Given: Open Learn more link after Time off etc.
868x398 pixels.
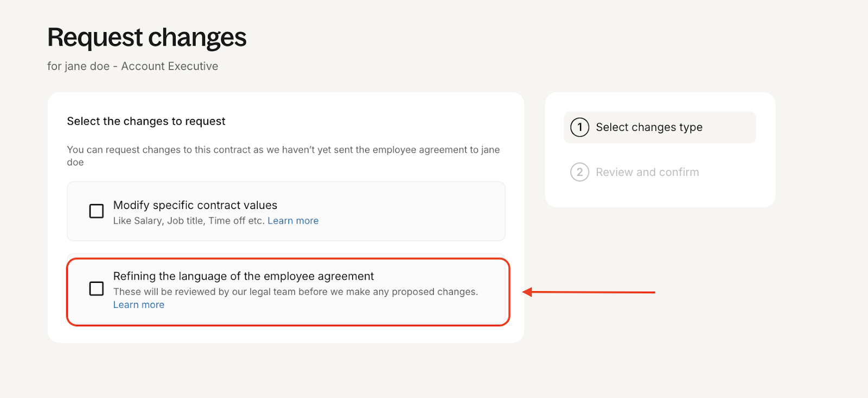Looking at the screenshot, I should coord(293,221).
